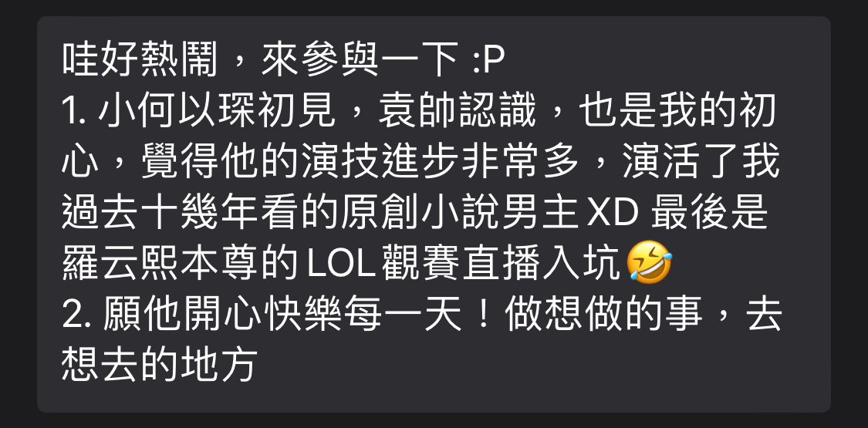Click the rolling-on-floor laughing emoji
Screen dimensions: 868x428
tap(650, 263)
